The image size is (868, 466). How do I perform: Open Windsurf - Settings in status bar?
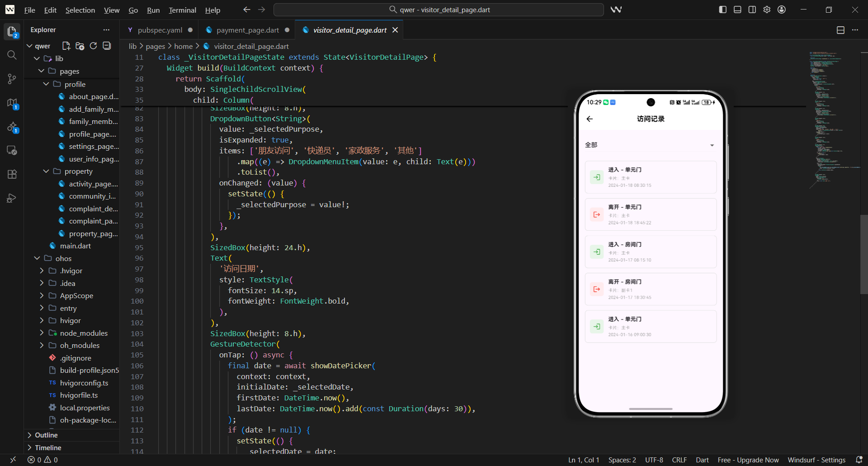tap(816, 460)
